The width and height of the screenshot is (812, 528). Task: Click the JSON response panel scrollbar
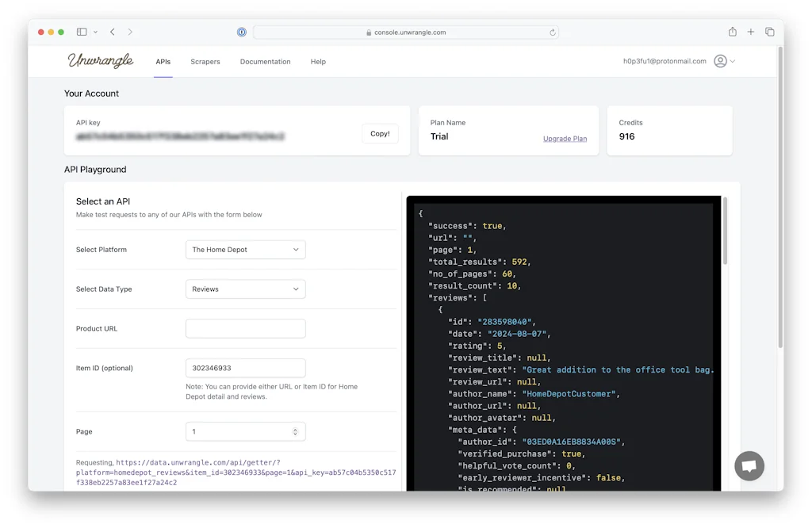725,231
